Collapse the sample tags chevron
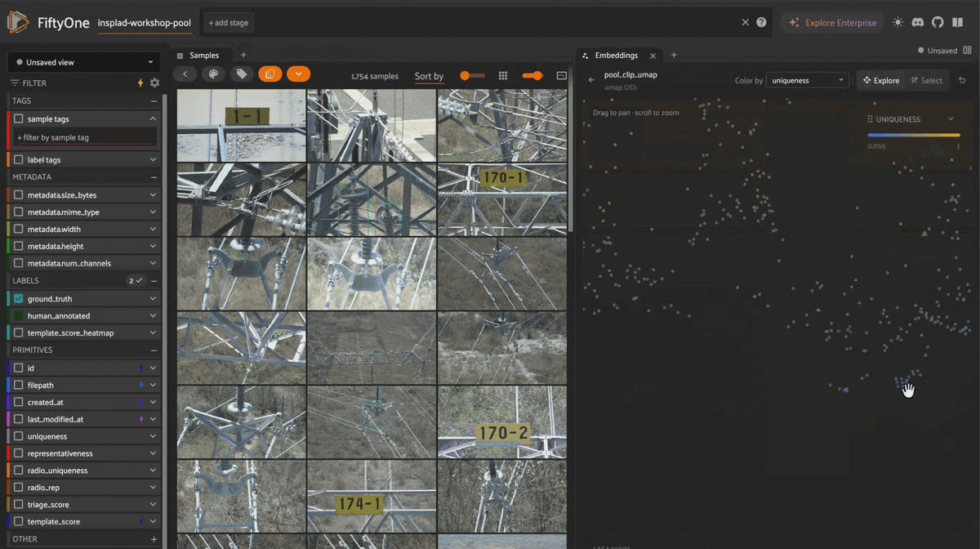The width and height of the screenshot is (980, 549). pyautogui.click(x=153, y=119)
